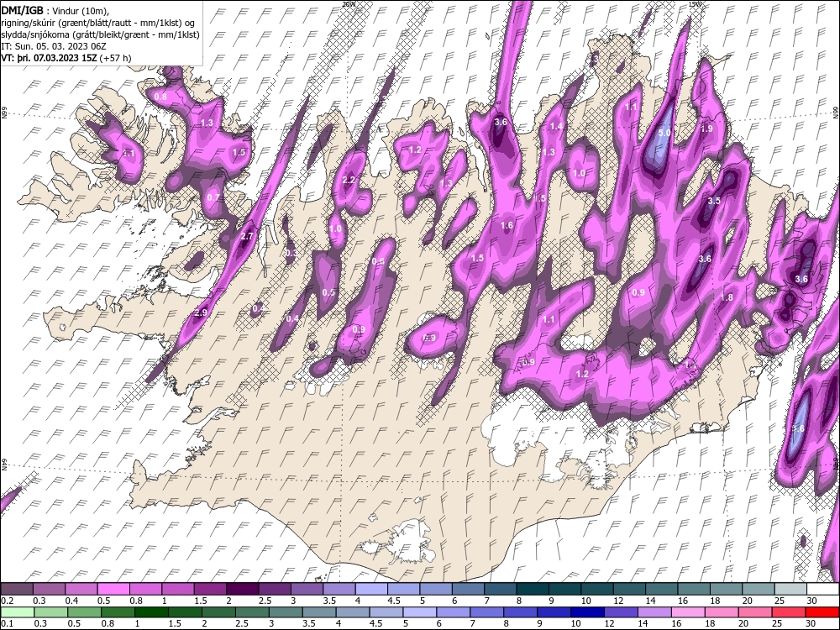Viewport: 840px width, 630px height.
Task: Click the 'IT: Sun. 05. 03. 2023 06Z' line
Action: [x=54, y=46]
